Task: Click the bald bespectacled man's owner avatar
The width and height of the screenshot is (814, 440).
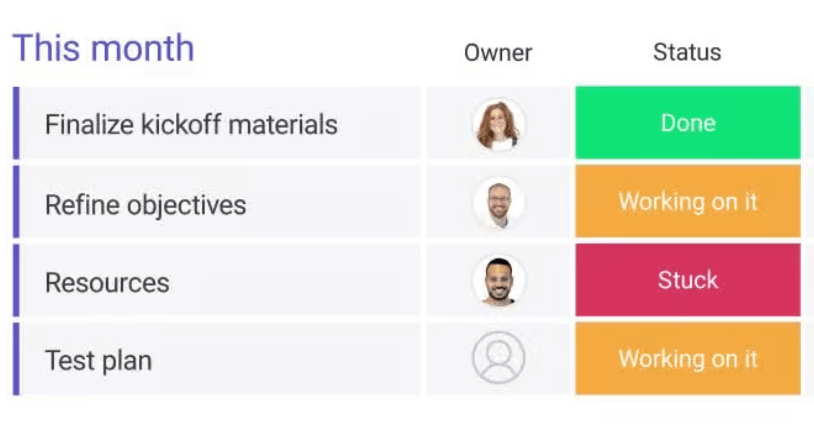Action: pyautogui.click(x=498, y=203)
